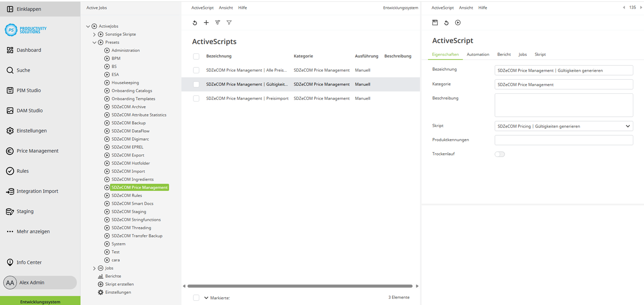644x305 pixels.
Task: Click the filter icon in the ActiveScripts toolbar
Action: [229, 23]
